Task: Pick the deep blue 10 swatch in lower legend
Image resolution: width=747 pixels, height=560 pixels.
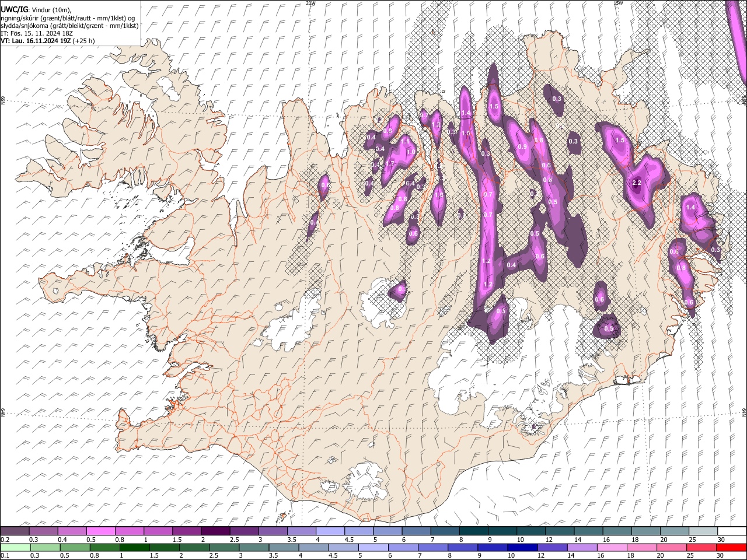Action: click(x=523, y=547)
